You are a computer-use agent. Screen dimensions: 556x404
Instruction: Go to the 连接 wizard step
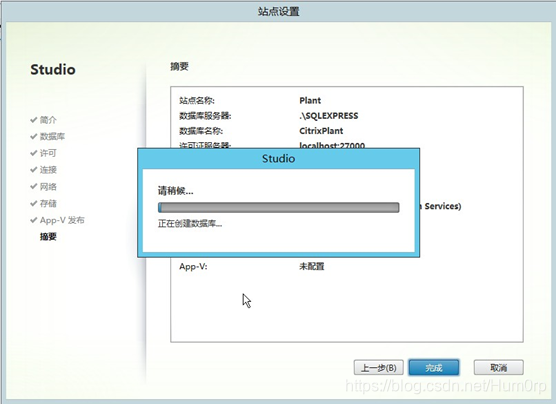coord(48,170)
